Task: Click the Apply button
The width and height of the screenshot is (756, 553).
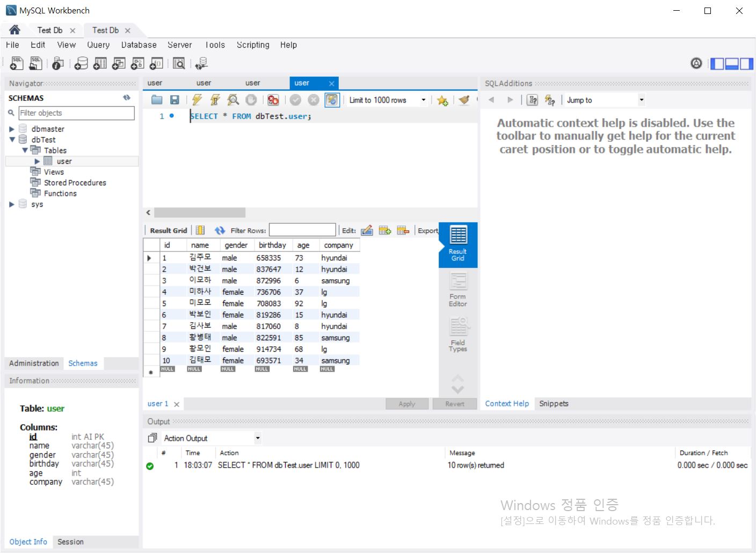Action: pyautogui.click(x=407, y=404)
